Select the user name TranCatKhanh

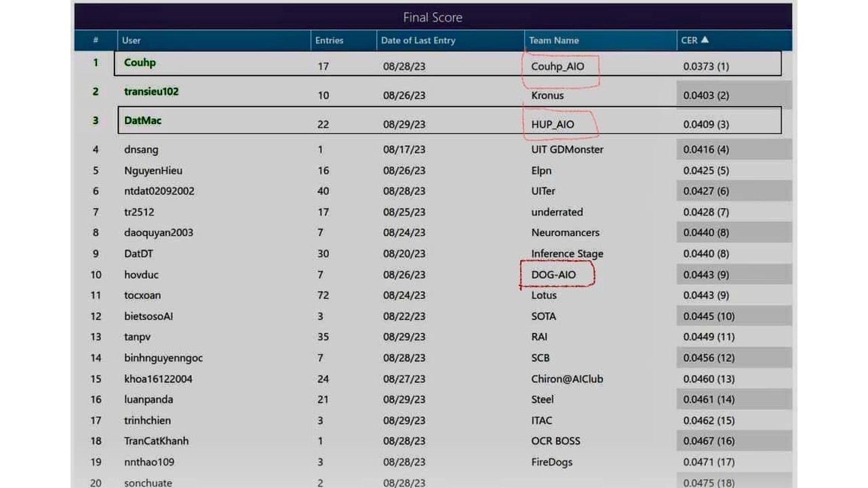coord(157,441)
